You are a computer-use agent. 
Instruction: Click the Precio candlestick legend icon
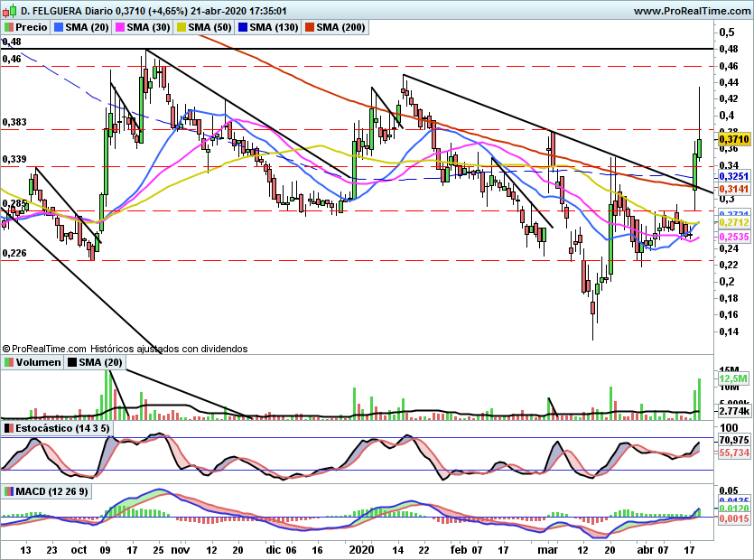[9, 27]
